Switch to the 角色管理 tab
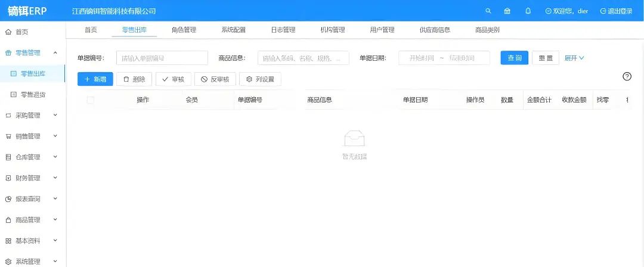 coord(184,30)
